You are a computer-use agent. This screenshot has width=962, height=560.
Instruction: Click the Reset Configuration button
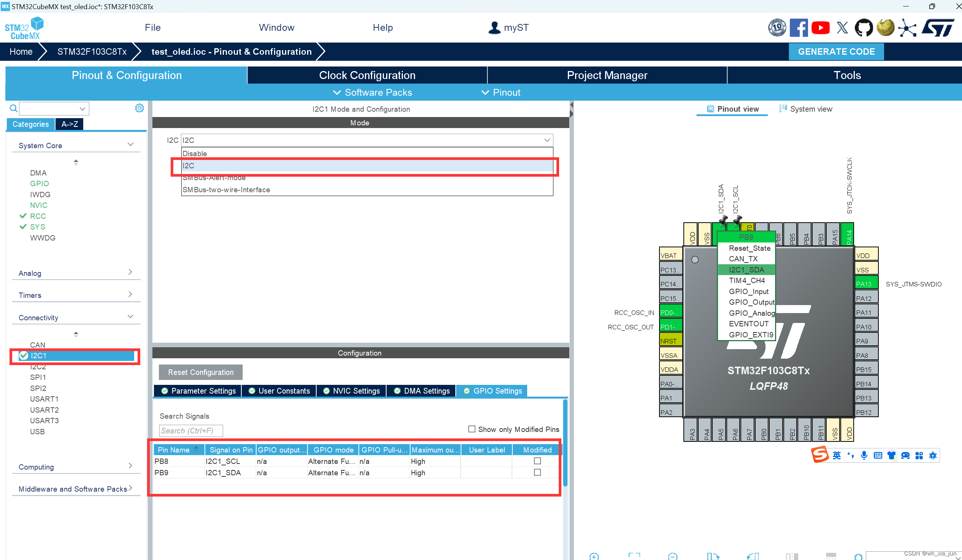pos(200,372)
